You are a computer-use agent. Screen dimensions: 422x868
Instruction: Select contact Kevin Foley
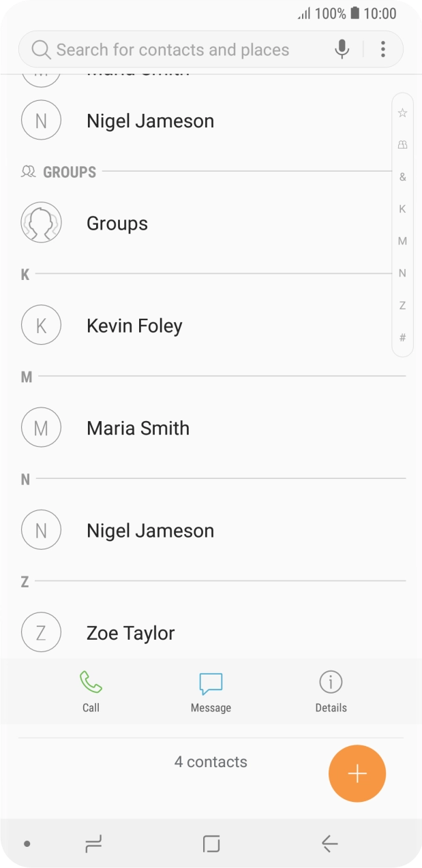point(134,326)
